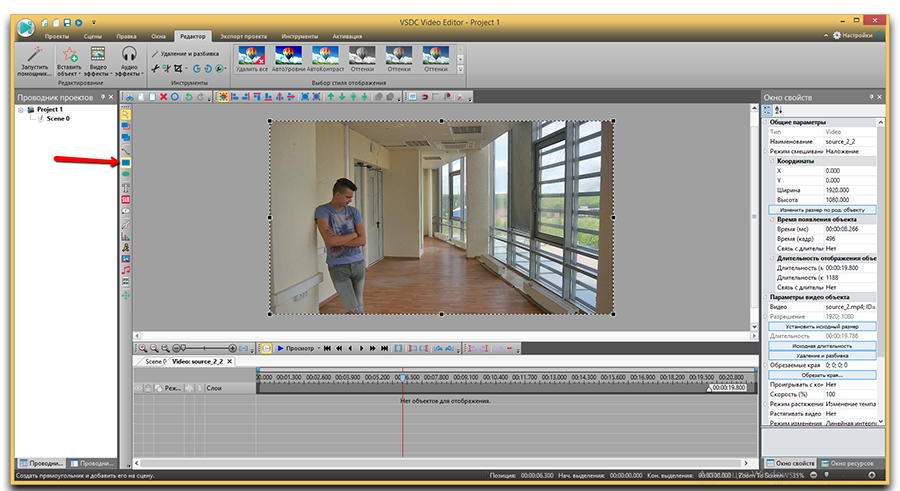Apply the АвтоКонтраст style thumbnail
Screen dimensions: 900x491
pyautogui.click(x=325, y=59)
